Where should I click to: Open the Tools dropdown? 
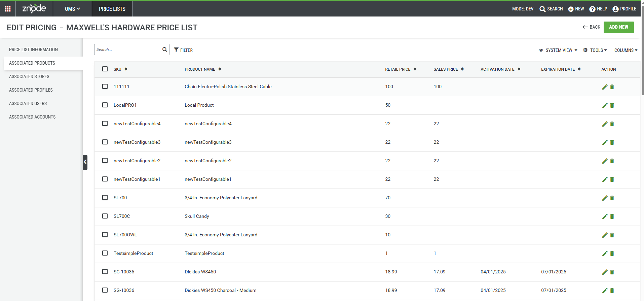[595, 50]
